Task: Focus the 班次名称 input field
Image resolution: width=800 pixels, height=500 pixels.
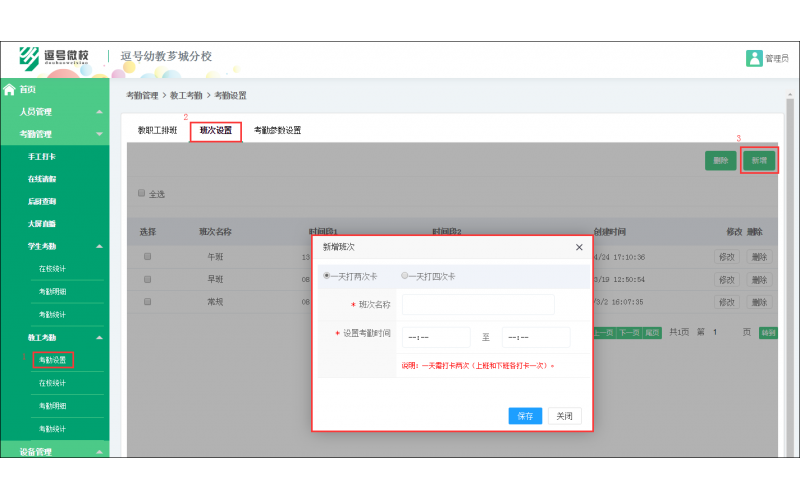Action: [478, 305]
